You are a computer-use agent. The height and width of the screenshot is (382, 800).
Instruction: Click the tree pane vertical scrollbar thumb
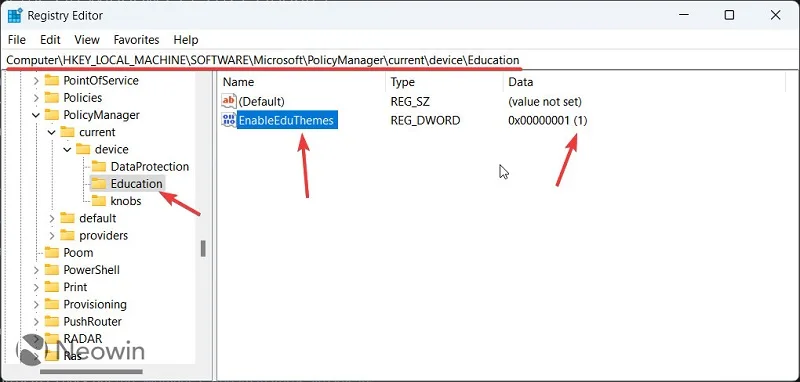point(203,248)
